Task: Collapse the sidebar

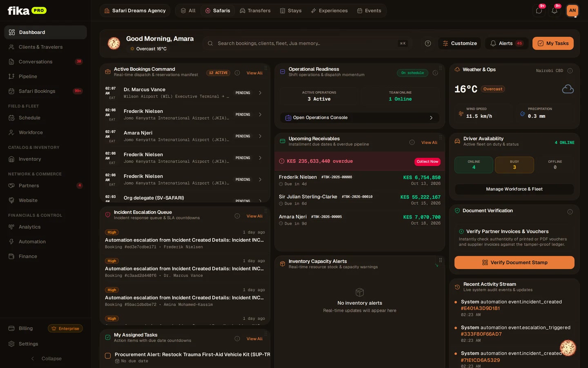Action: coord(46,359)
